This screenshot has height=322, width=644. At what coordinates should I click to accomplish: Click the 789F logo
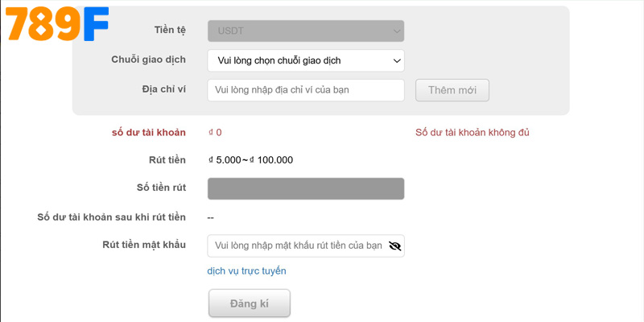[56, 26]
